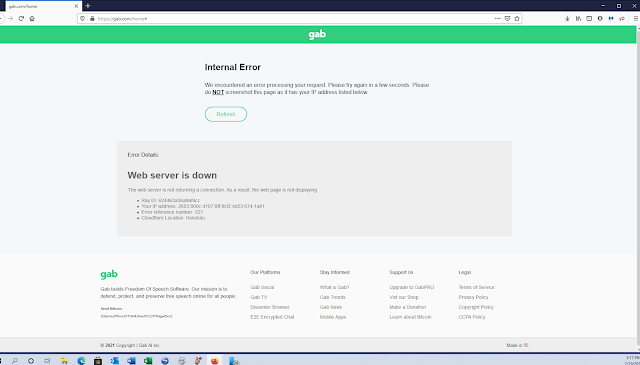Click 'Error reference number: 521' line
Screen dimensions: 640x365
pyautogui.click(x=172, y=212)
